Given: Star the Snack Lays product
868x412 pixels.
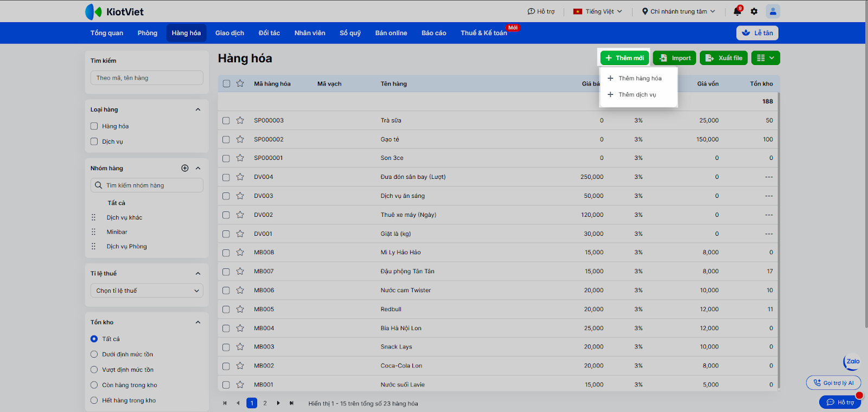Looking at the screenshot, I should pyautogui.click(x=240, y=347).
